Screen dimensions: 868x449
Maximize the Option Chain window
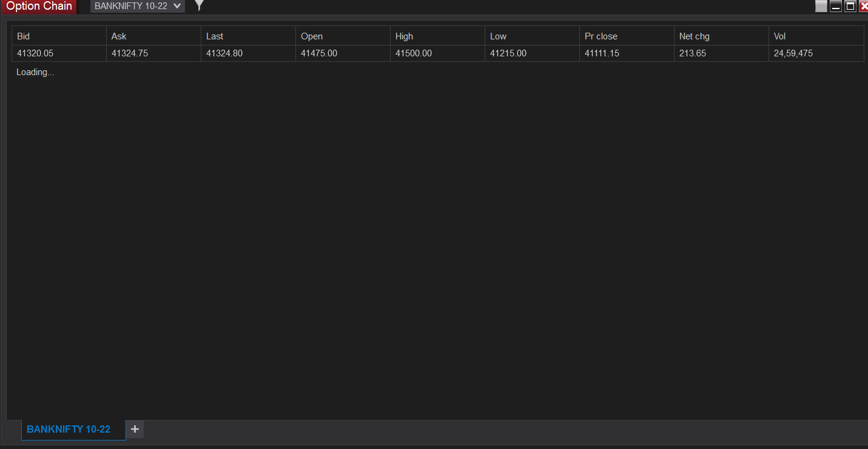[850, 6]
